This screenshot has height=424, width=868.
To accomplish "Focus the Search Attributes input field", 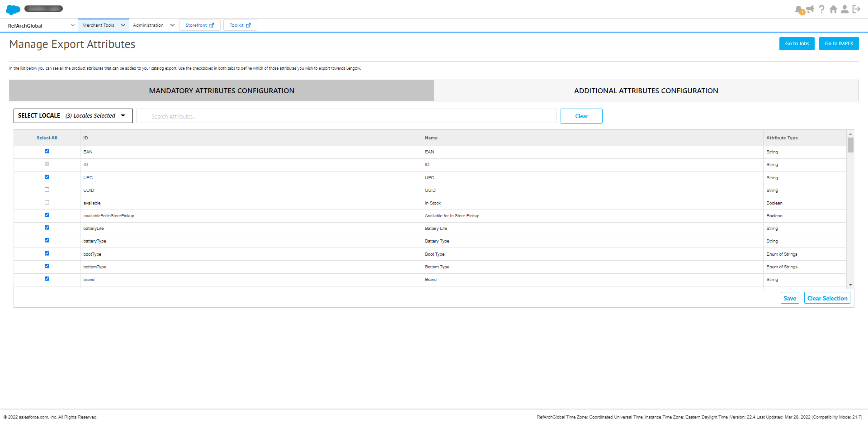I will coord(347,116).
